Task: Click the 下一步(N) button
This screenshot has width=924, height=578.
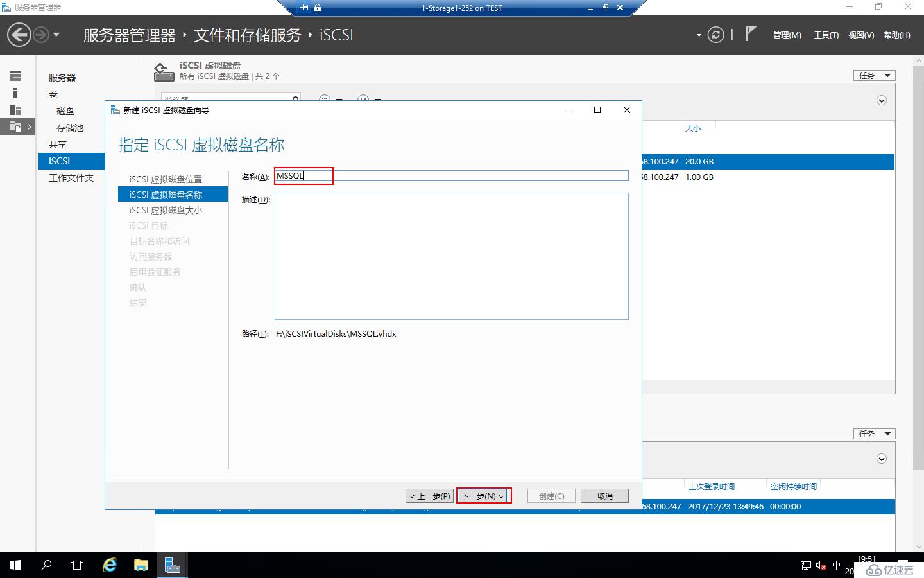Action: point(483,496)
